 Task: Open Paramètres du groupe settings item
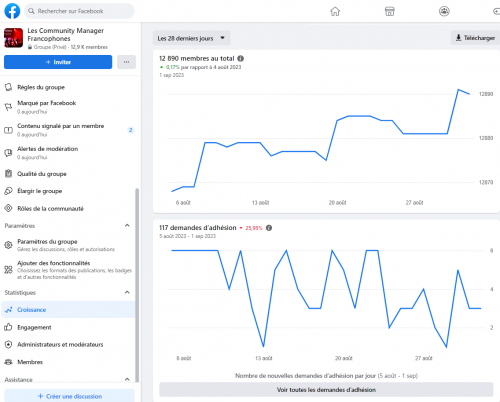coord(68,245)
